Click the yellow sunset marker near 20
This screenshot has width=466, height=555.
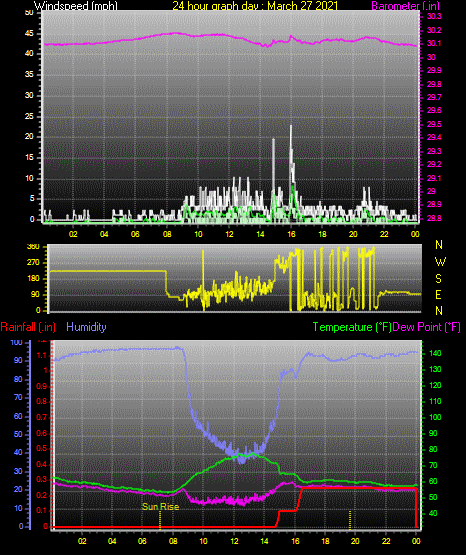click(350, 520)
